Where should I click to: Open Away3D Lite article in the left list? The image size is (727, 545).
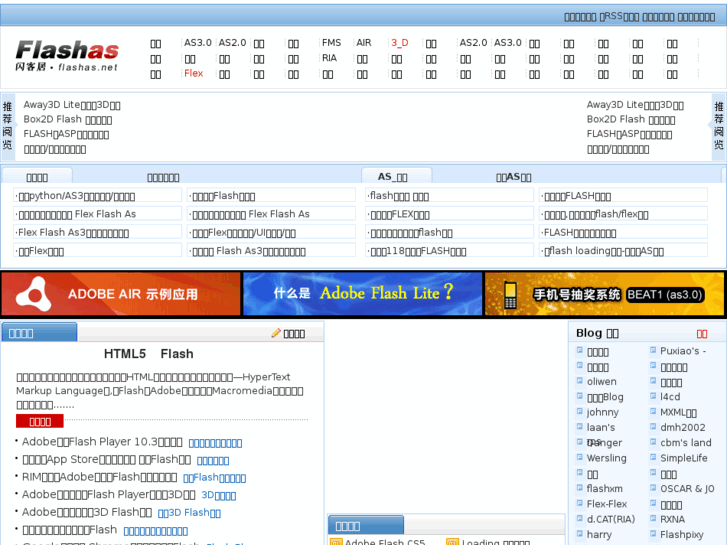tap(72, 105)
